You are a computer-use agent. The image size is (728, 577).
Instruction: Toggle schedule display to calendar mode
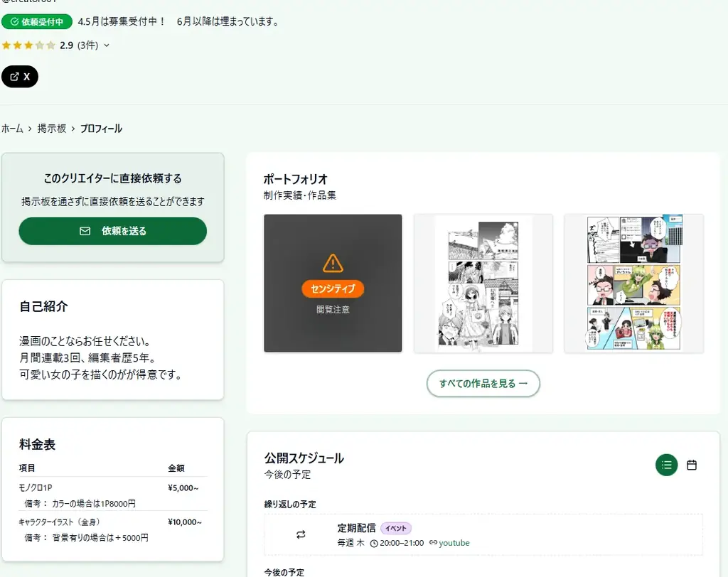[691, 465]
